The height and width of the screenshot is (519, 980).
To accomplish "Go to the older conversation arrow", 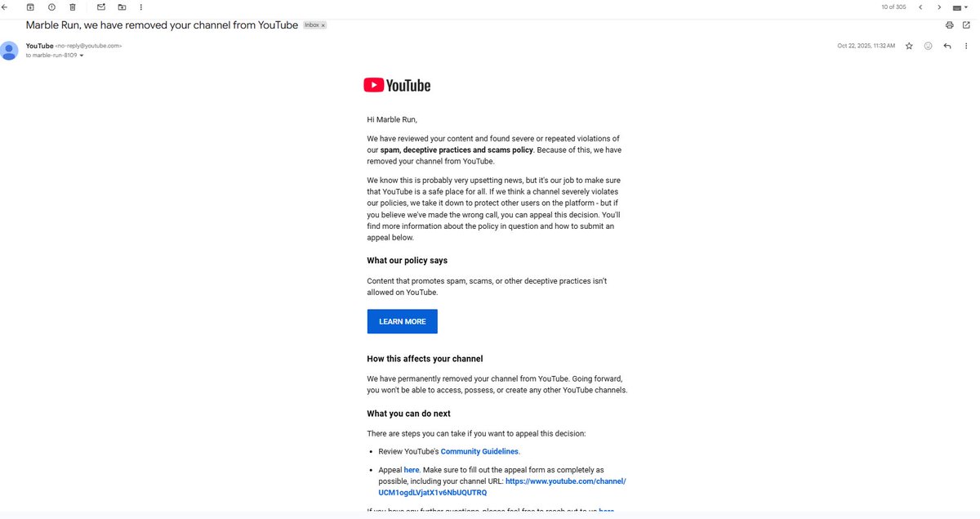I will click(x=939, y=7).
